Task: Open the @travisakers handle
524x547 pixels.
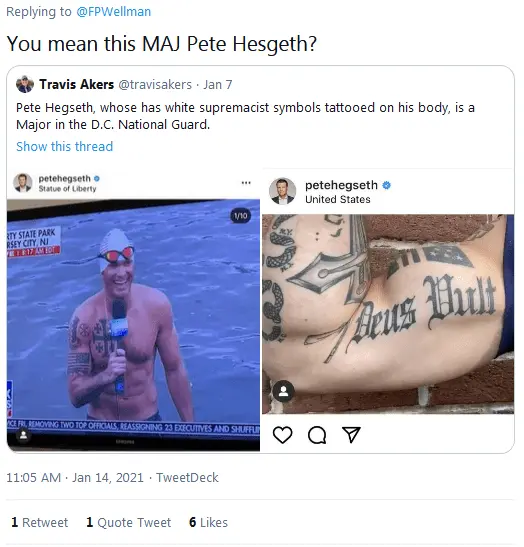Action: (x=155, y=84)
